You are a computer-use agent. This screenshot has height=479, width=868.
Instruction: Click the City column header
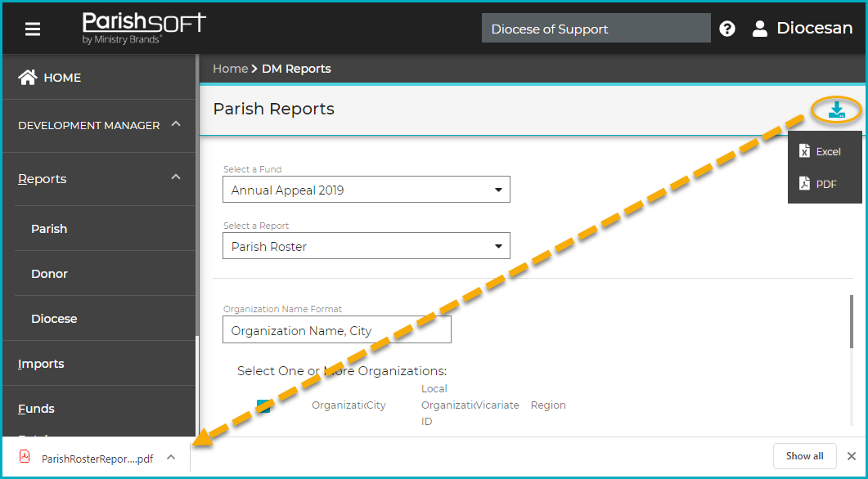(x=376, y=405)
